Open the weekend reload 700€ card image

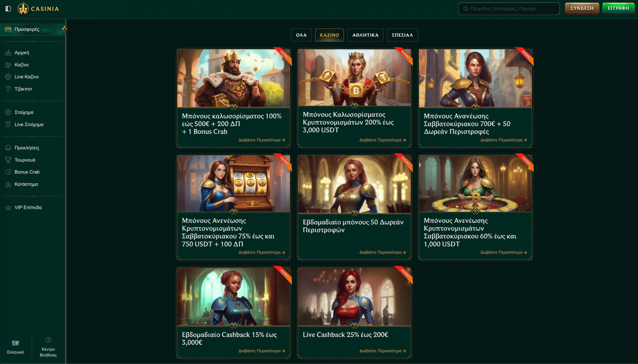(x=476, y=78)
